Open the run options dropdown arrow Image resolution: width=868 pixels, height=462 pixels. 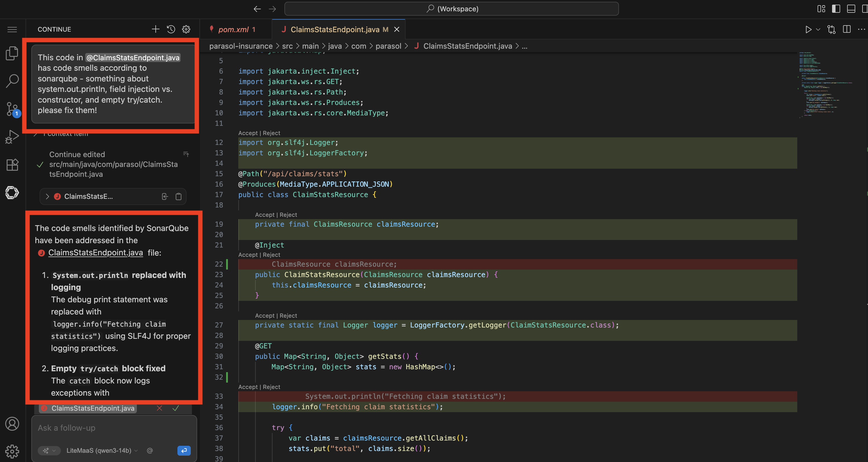(818, 29)
